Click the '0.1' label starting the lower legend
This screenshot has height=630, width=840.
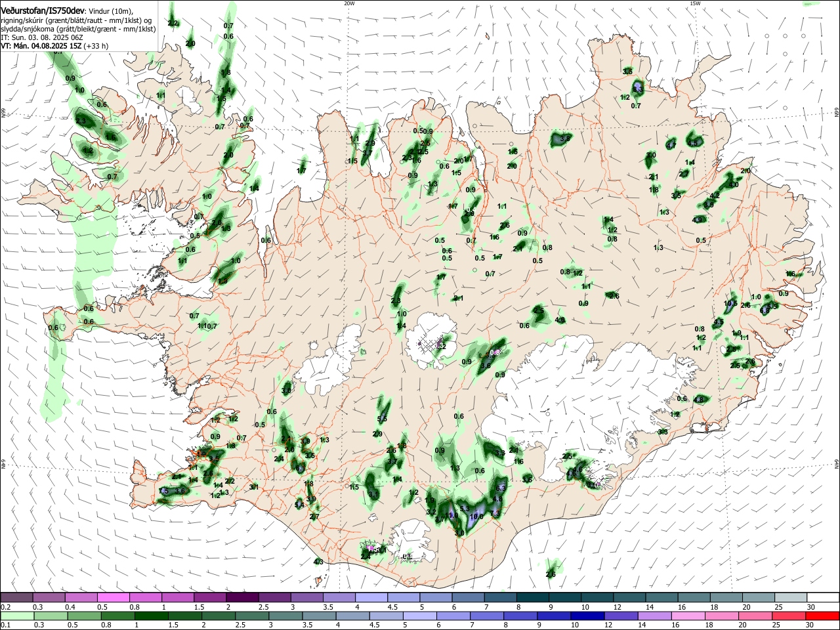[x=5, y=625]
